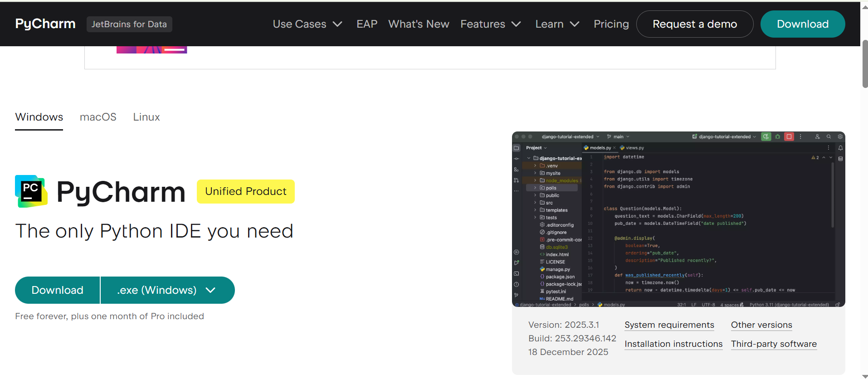
Task: Click the read-only lock icon in status bar
Action: coord(838,305)
